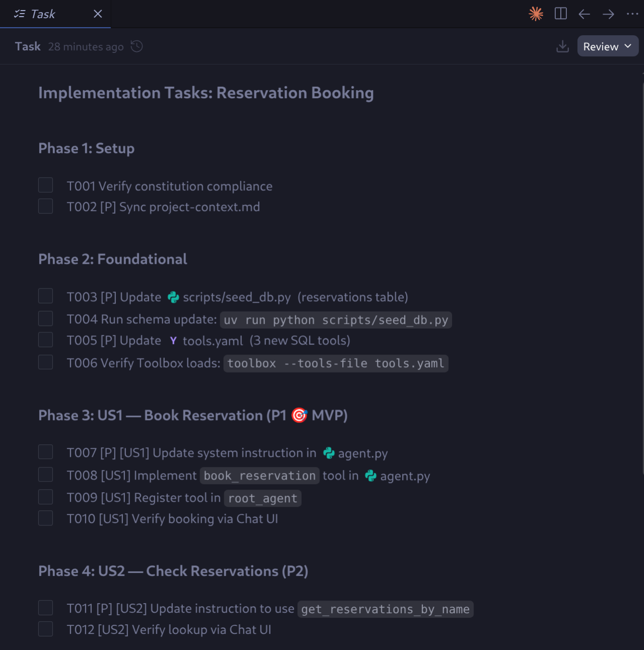Click the Implementation Tasks heading
The height and width of the screenshot is (650, 644).
(x=206, y=93)
